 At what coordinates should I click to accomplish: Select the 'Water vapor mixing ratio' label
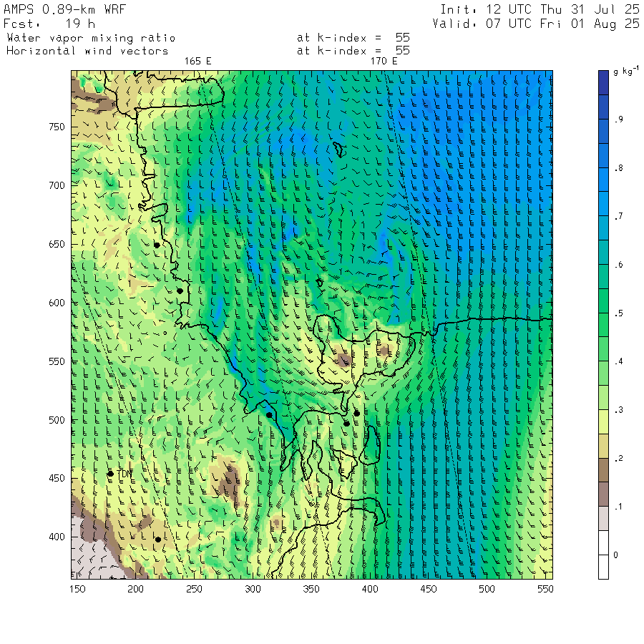point(91,38)
